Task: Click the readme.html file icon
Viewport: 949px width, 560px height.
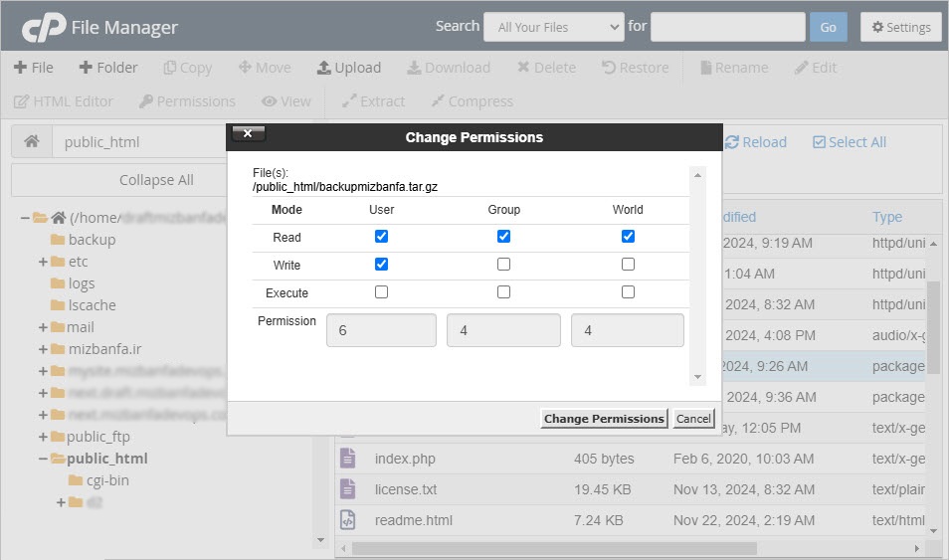Action: pyautogui.click(x=347, y=520)
